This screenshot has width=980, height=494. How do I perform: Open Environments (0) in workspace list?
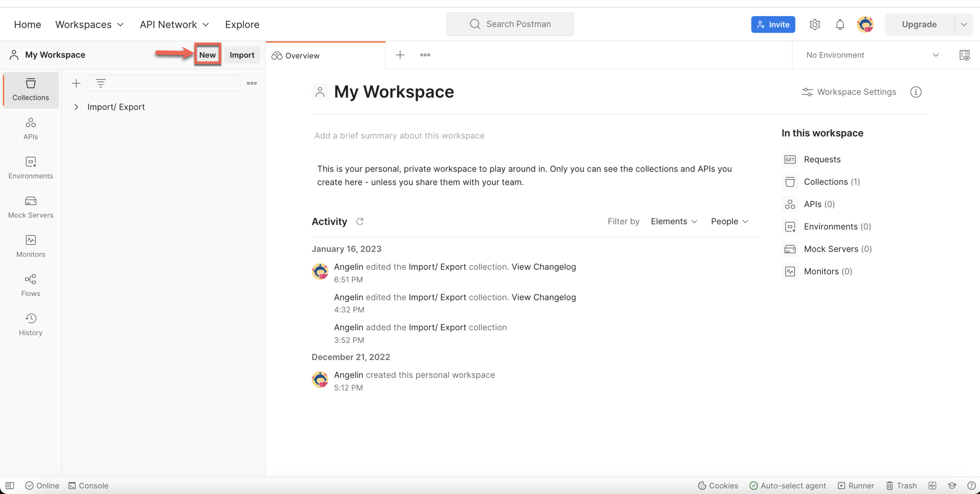point(827,227)
